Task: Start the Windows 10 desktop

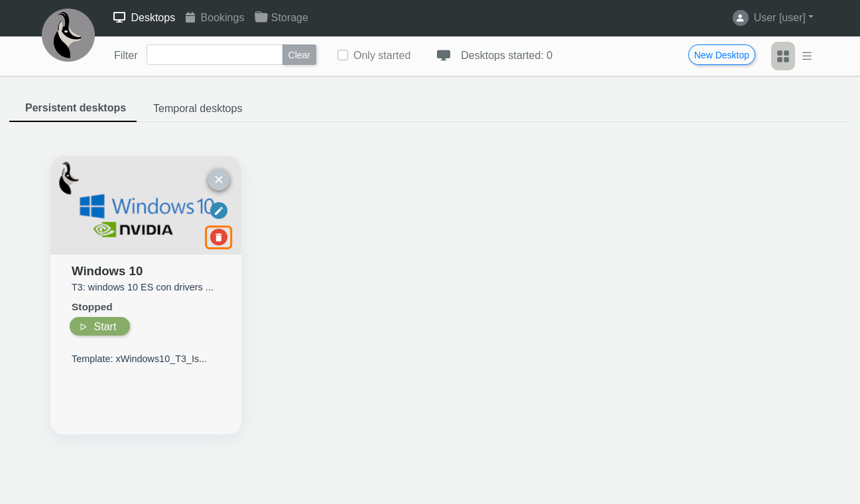Action: tap(99, 326)
